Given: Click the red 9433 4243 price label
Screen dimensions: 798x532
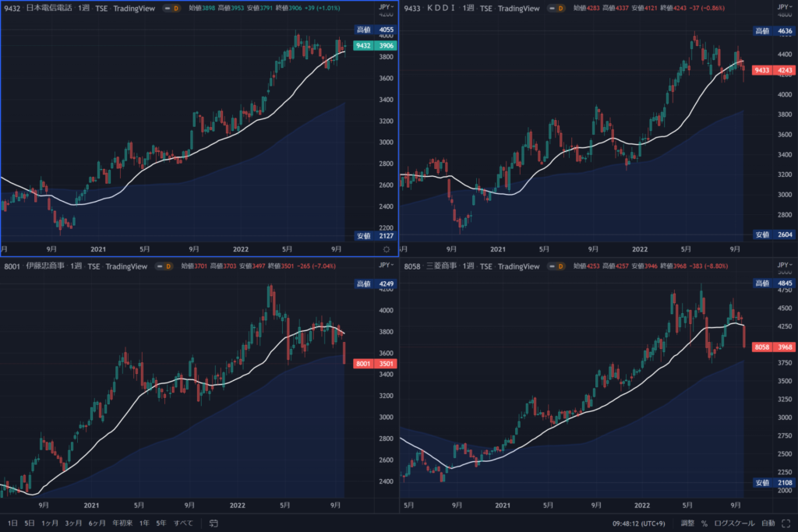Looking at the screenshot, I should click(774, 70).
